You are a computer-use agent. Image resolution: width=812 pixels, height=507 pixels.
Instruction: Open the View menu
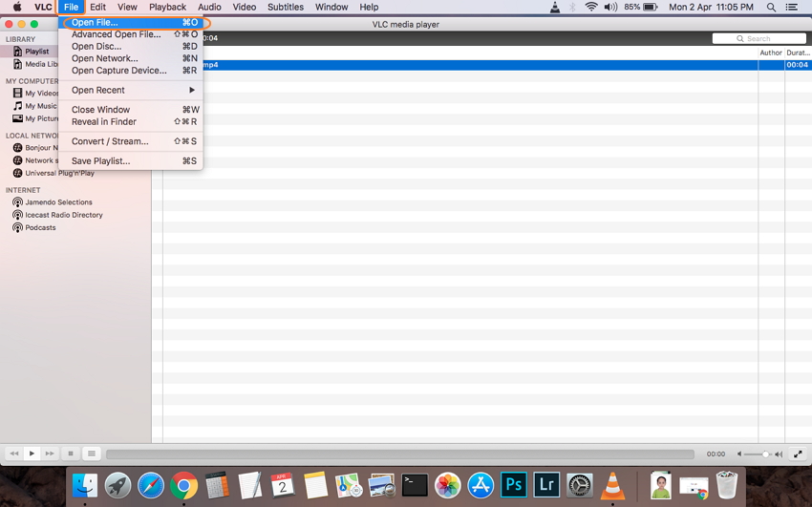(127, 8)
